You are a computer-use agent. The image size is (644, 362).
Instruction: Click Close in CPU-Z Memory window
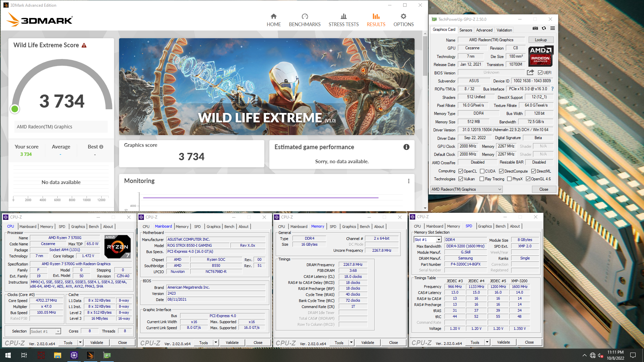[393, 343]
